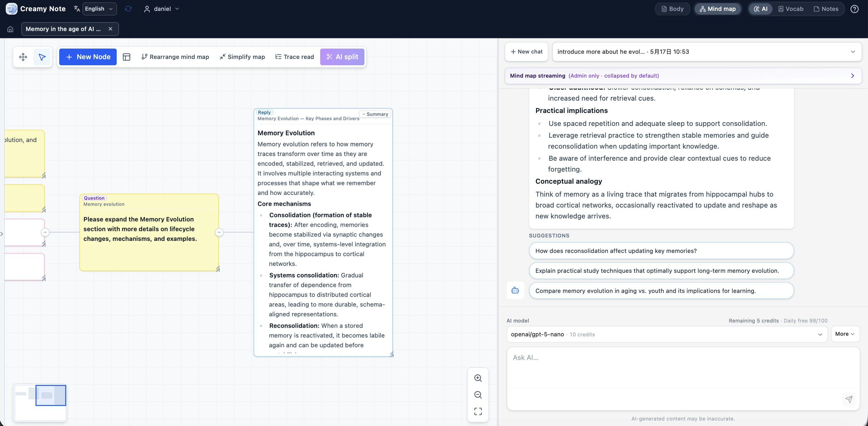Image resolution: width=868 pixels, height=426 pixels.
Task: Click the 'AI-generated content may be inaccurate' notice
Action: coord(683,419)
